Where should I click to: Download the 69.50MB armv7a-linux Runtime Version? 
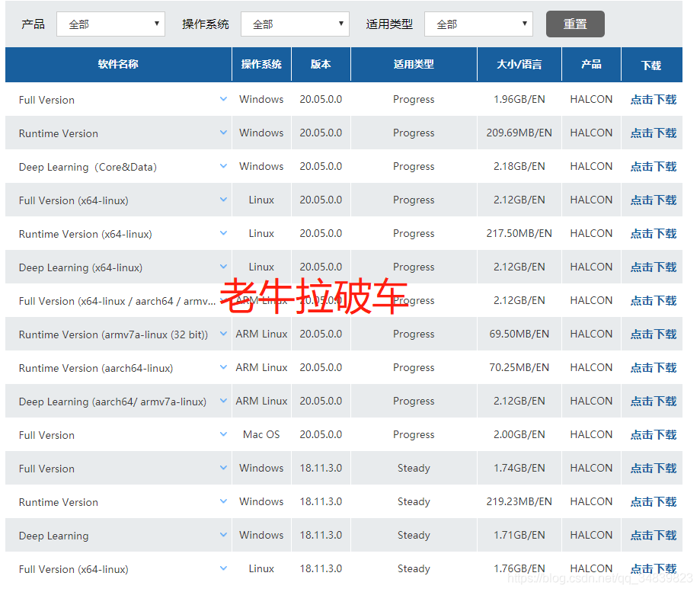653,334
